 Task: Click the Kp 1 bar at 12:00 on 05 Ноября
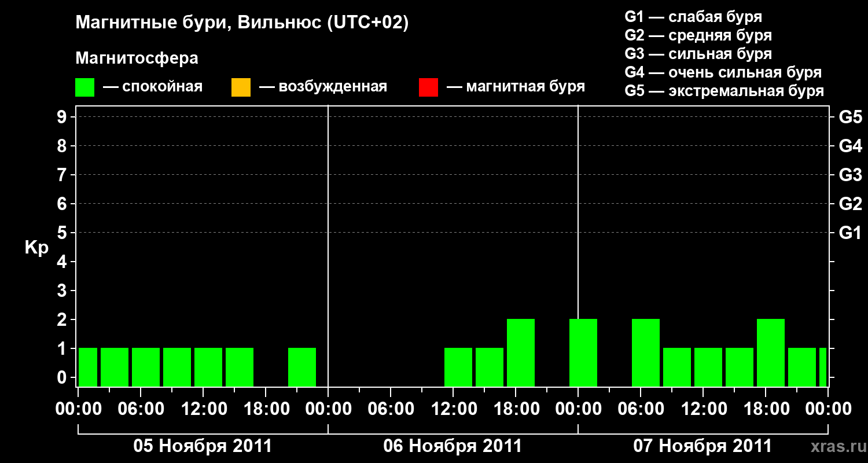click(x=208, y=367)
